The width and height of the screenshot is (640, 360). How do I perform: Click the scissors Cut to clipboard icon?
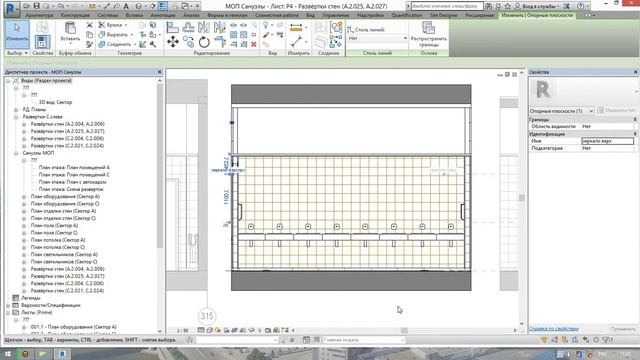click(89, 25)
